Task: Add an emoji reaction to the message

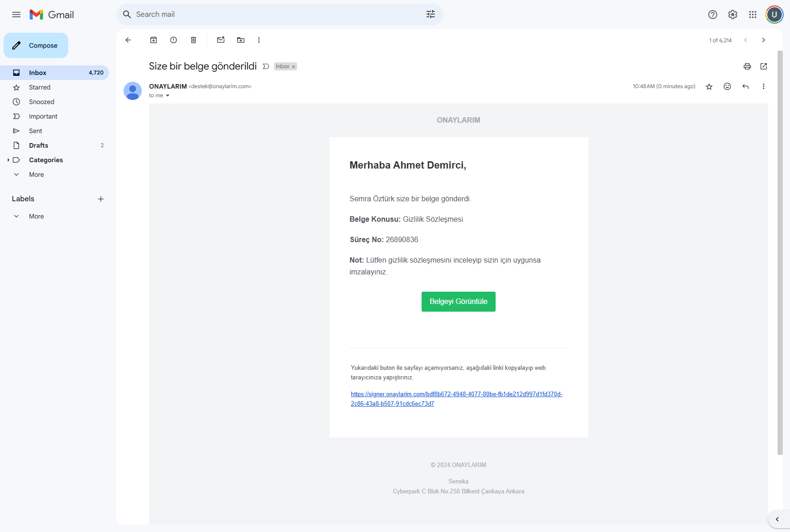Action: [727, 86]
